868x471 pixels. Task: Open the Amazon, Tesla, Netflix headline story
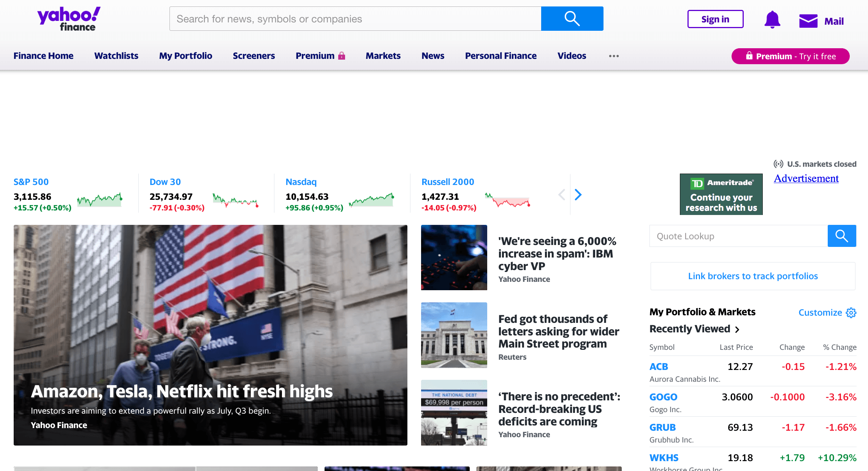click(x=182, y=391)
